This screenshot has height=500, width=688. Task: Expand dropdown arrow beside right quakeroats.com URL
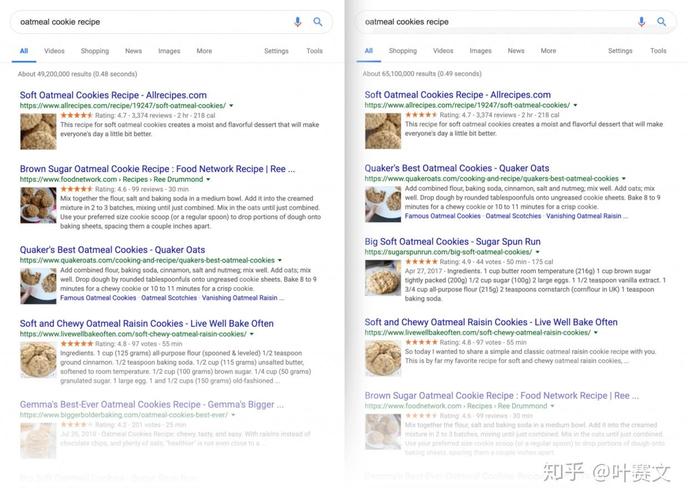tap(625, 178)
